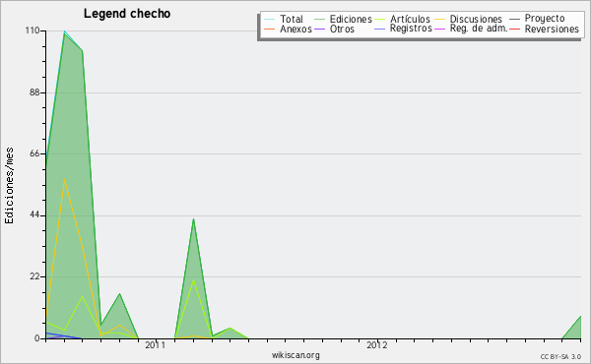Screen dimensions: 591x364
Task: Click the y-axis label 88
Action: pyautogui.click(x=34, y=92)
